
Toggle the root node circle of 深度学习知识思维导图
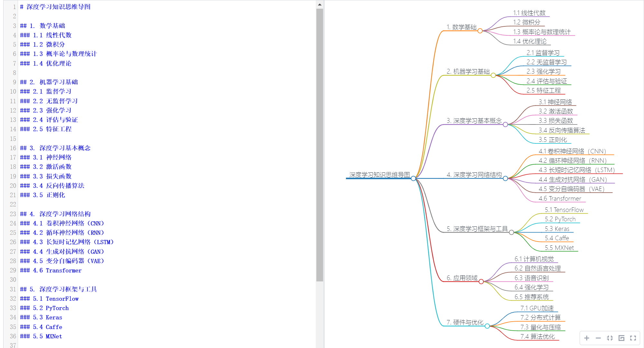click(x=413, y=179)
